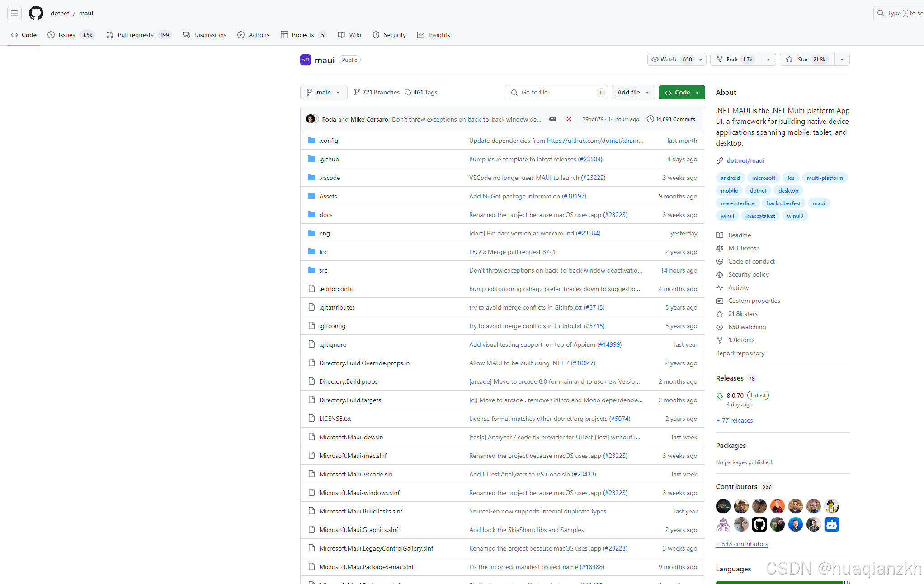Open the Fork options dropdown arrow

[768, 59]
